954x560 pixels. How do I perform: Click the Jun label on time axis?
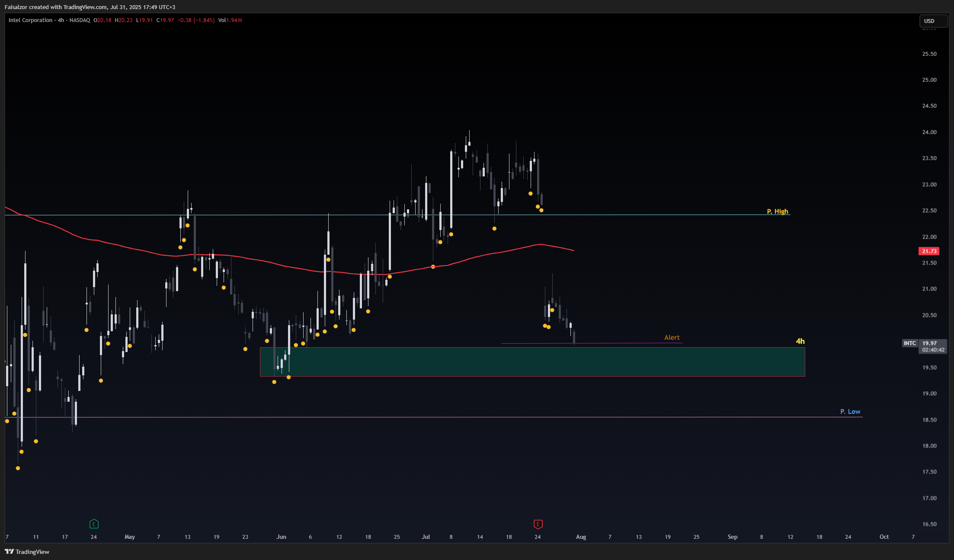point(282,537)
